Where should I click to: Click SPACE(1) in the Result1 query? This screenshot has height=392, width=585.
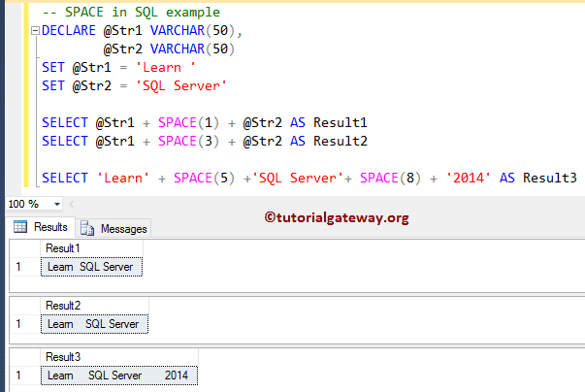click(189, 122)
